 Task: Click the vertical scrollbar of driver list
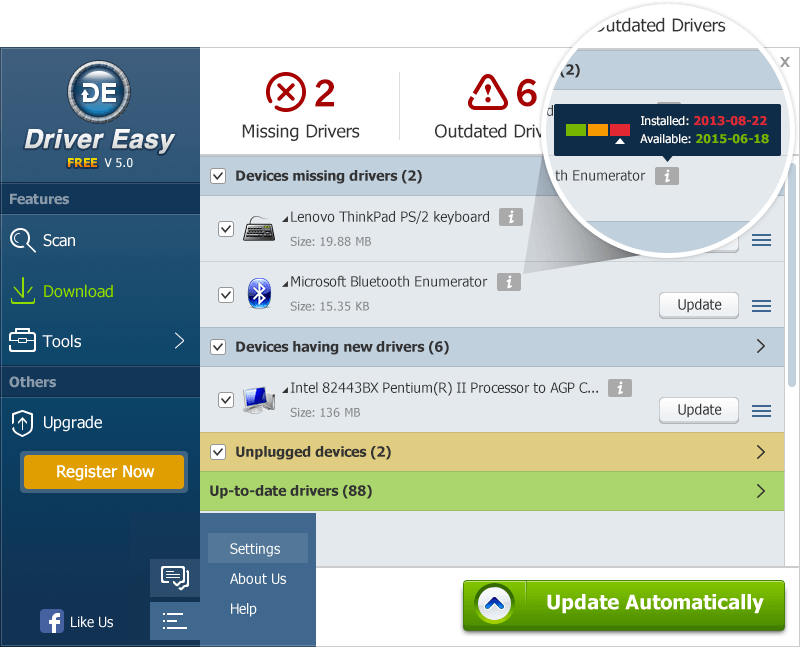coord(791,300)
